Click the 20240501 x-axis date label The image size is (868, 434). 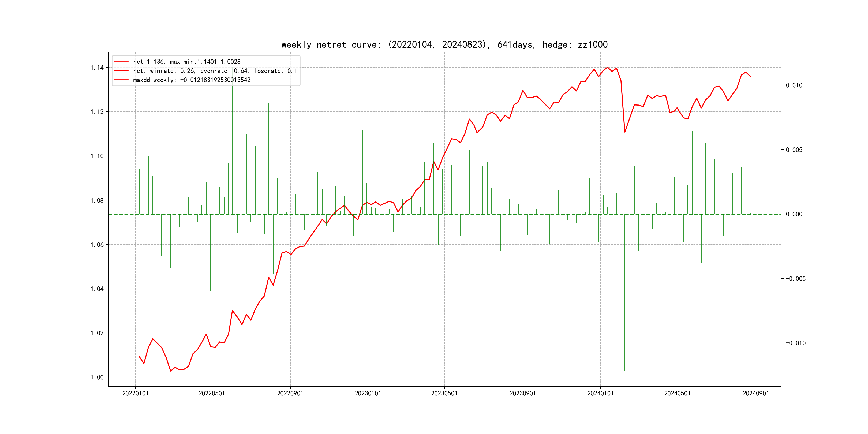[x=677, y=393]
